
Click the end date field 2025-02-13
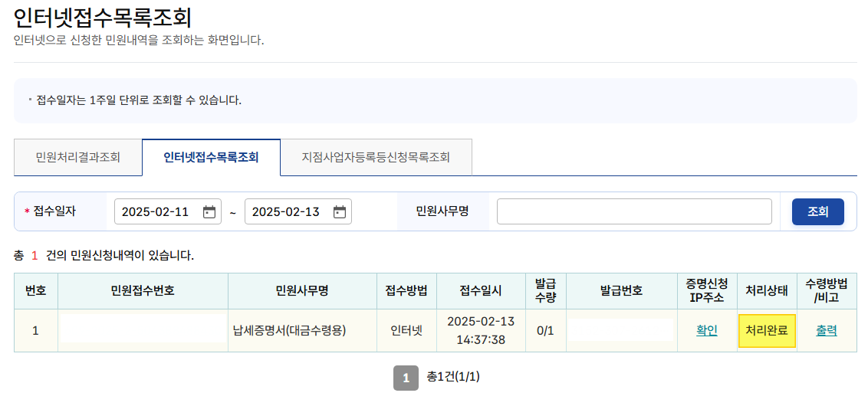point(286,212)
